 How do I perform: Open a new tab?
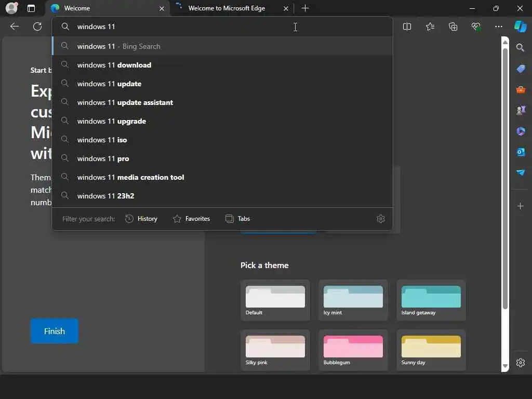tap(305, 8)
